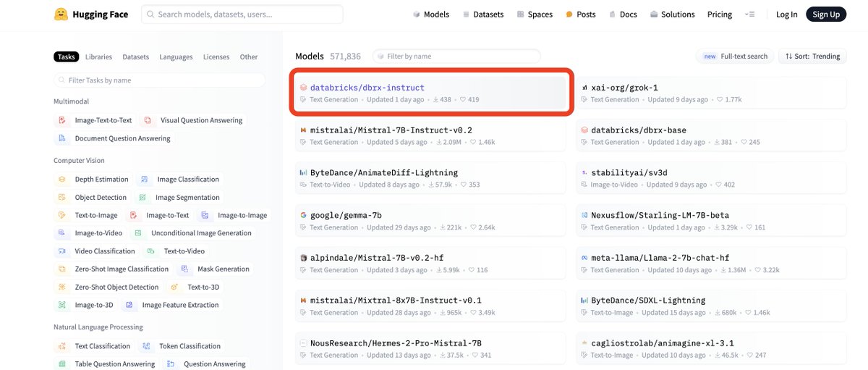The height and width of the screenshot is (370, 868).
Task: Click the Log In link
Action: [x=786, y=14]
